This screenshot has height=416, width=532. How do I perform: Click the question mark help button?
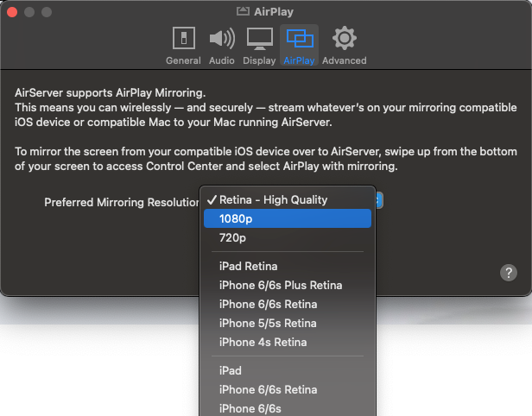(x=509, y=272)
